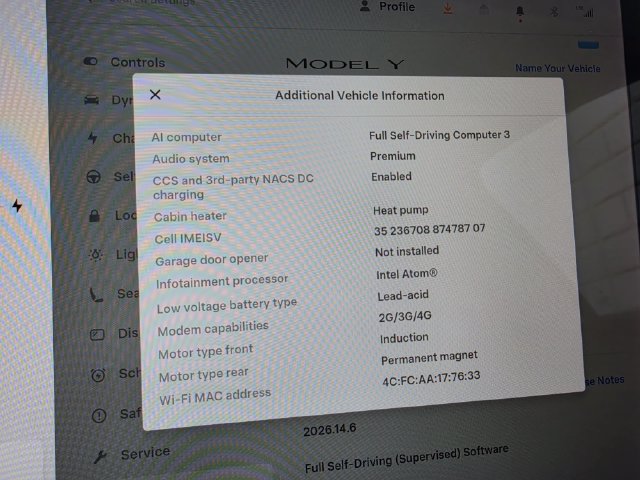
Task: Click the Seats icon in sidebar
Action: [97, 295]
